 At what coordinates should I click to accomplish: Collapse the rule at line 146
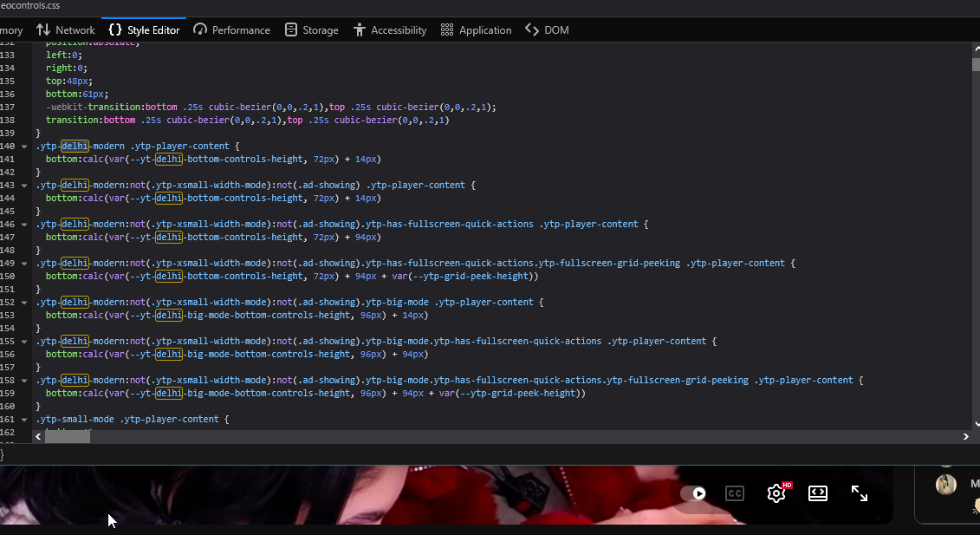(x=24, y=224)
